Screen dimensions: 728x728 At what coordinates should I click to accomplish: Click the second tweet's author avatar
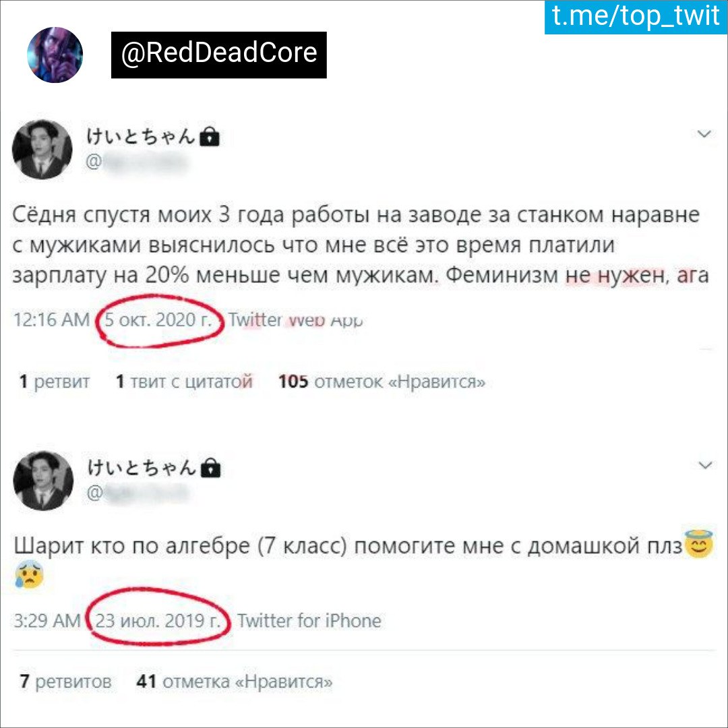[42, 481]
